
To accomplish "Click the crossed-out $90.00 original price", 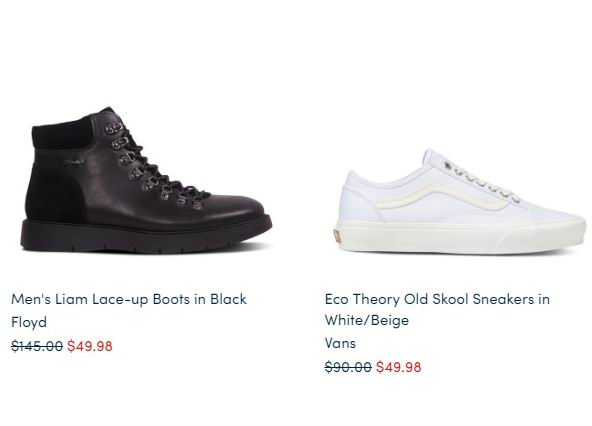I will pos(348,367).
